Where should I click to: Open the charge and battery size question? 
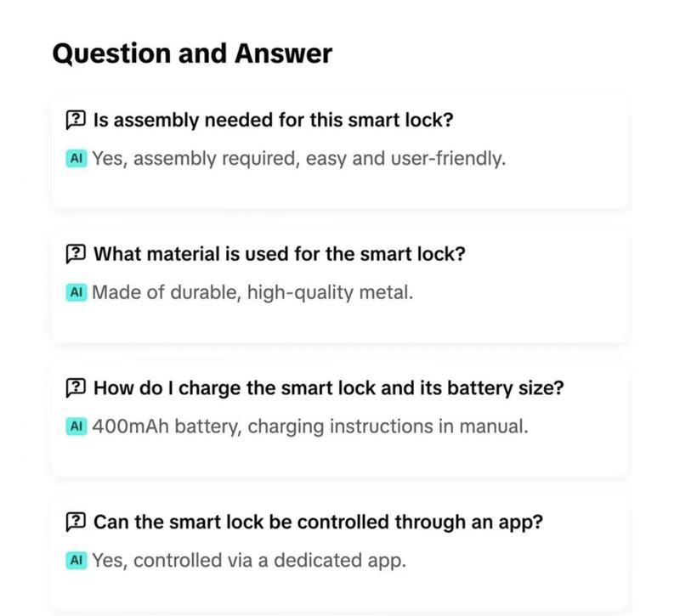tap(328, 388)
